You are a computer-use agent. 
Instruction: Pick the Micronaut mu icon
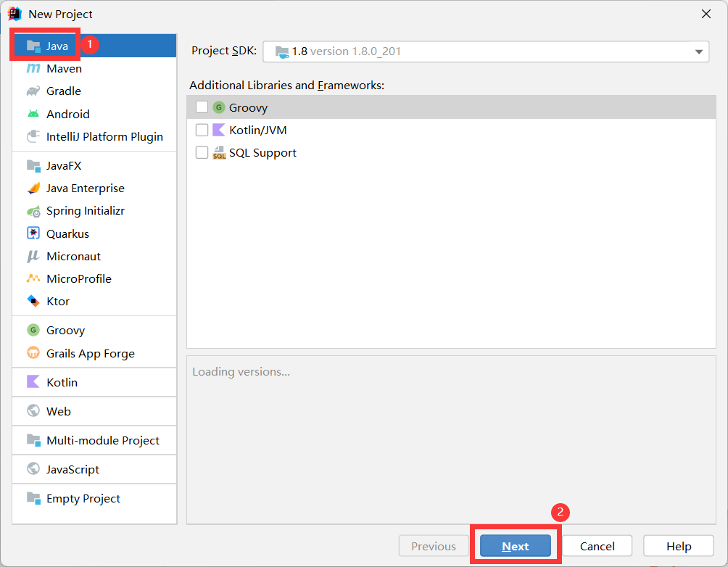[x=33, y=257]
